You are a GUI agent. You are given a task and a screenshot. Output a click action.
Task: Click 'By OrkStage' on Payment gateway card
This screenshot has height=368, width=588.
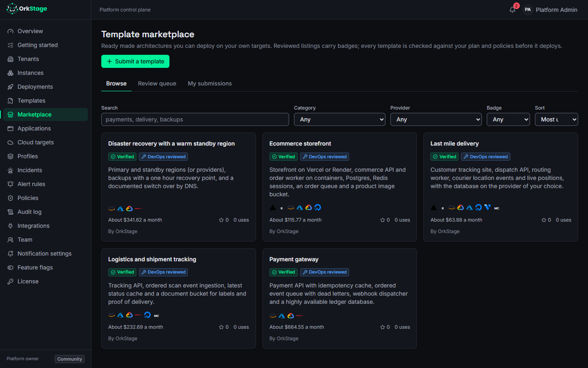[x=284, y=339]
